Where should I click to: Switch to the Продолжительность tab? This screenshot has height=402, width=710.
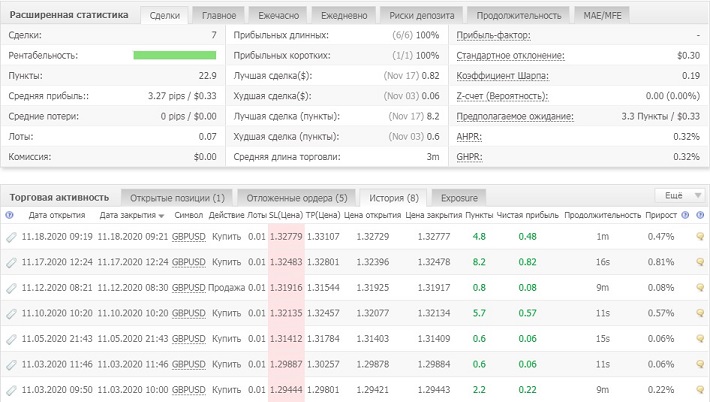[x=518, y=15]
